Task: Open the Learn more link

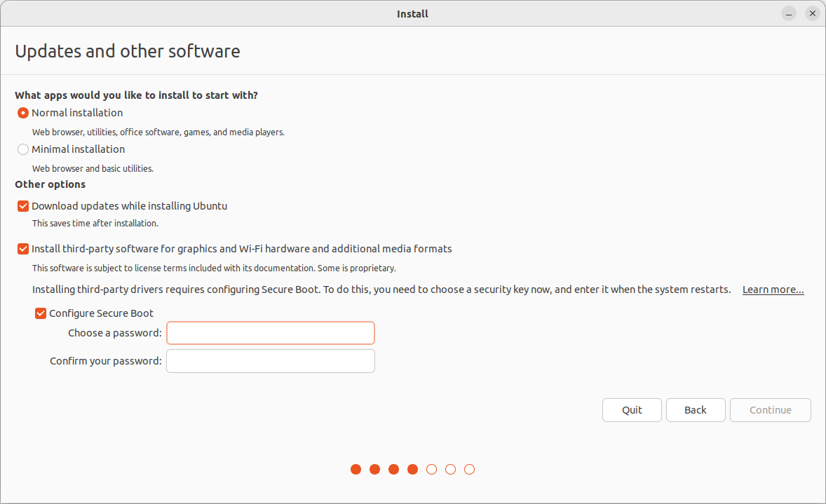Action: pyautogui.click(x=773, y=290)
